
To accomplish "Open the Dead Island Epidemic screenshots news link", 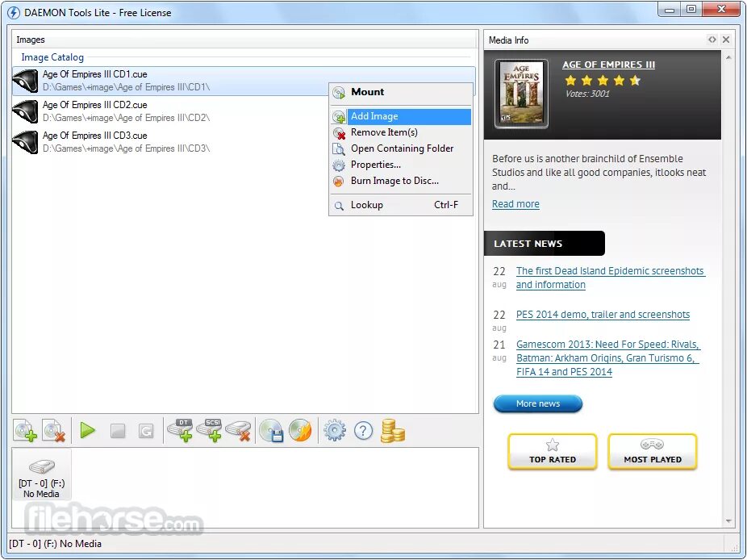I will coord(611,278).
